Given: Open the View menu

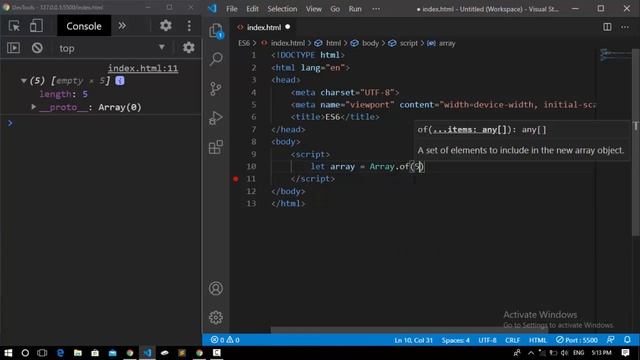Looking at the screenshot, I should pyautogui.click(x=313, y=9).
